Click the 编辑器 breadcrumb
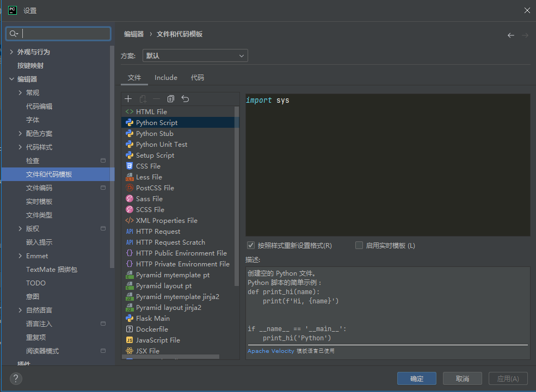Viewport: 536px width, 392px height. click(134, 34)
